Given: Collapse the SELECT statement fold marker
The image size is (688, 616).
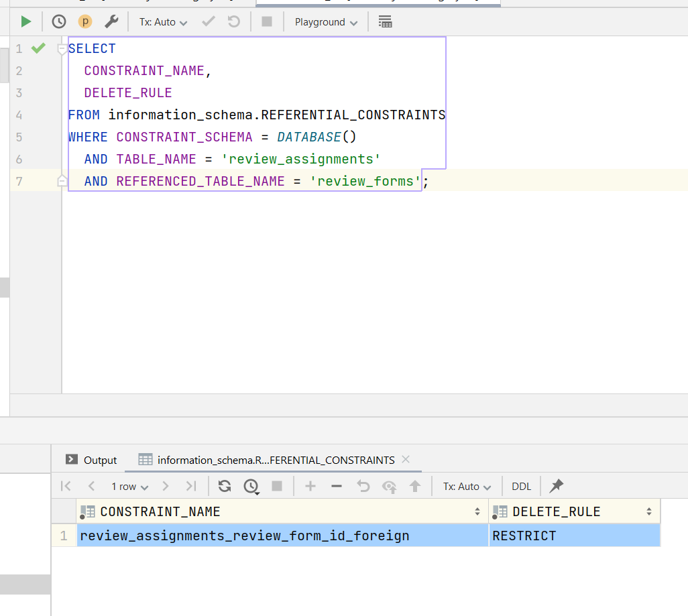Looking at the screenshot, I should [x=62, y=49].
